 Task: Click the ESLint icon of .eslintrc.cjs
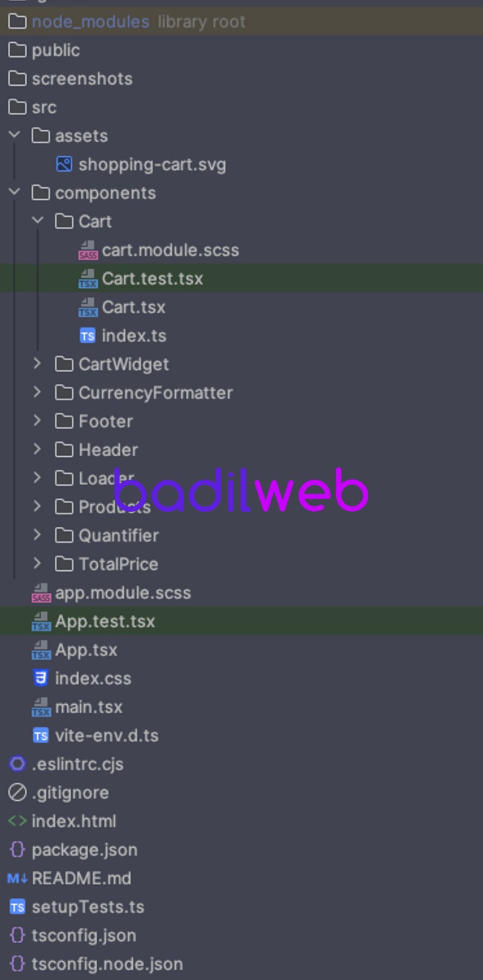(18, 764)
